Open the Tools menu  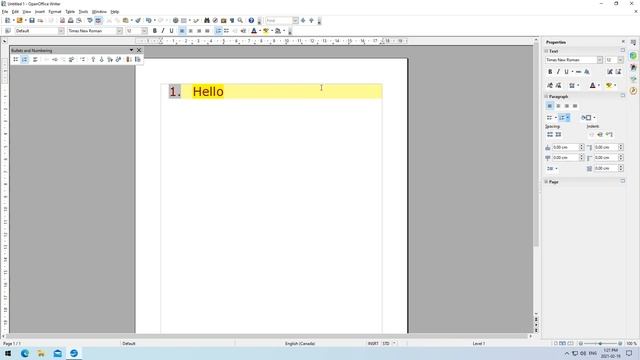coord(83,12)
